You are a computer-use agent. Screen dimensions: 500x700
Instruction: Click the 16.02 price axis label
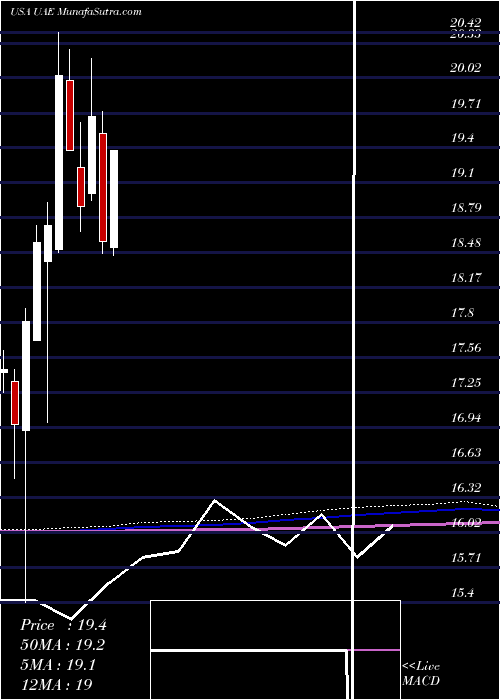(466, 523)
